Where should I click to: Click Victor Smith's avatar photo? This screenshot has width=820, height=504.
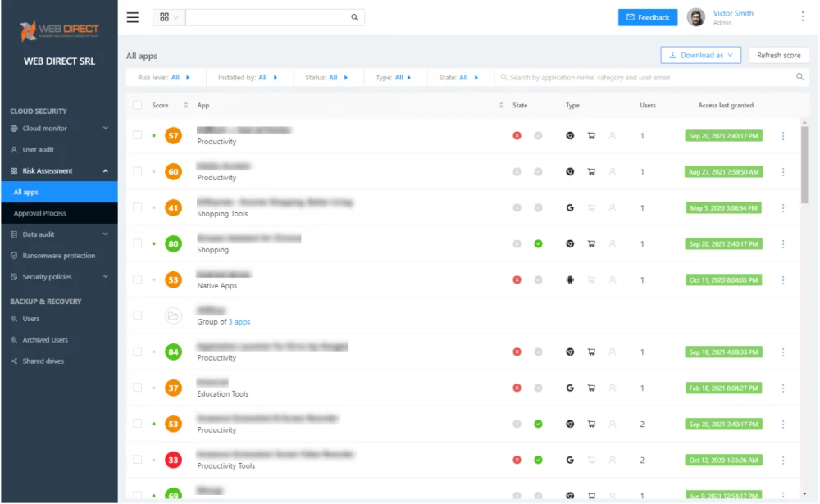tap(696, 17)
